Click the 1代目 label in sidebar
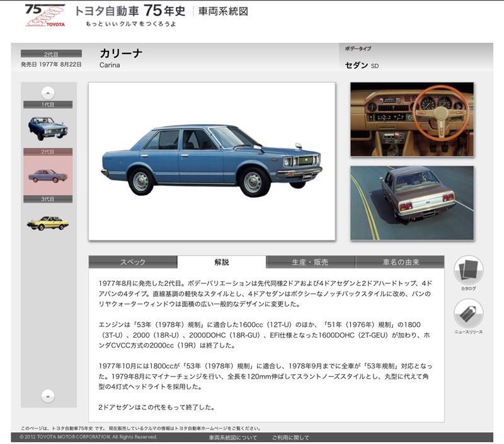This screenshot has width=504, height=444. click(x=48, y=105)
